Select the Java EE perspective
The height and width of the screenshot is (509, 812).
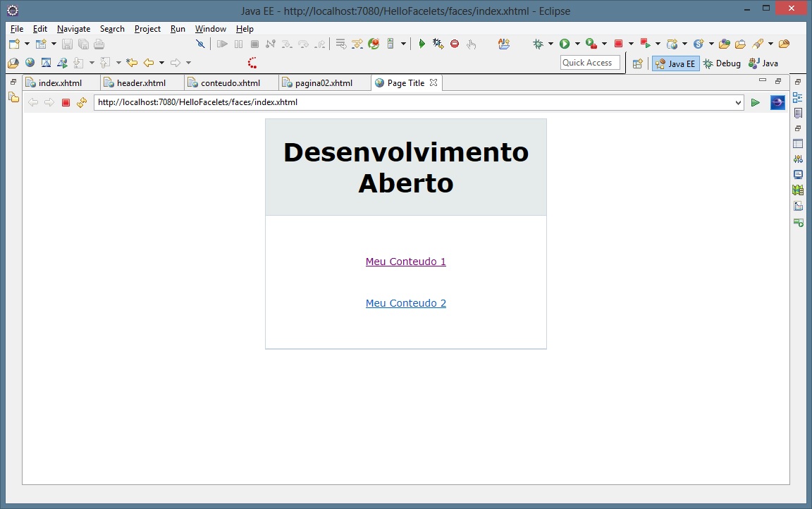tap(675, 63)
